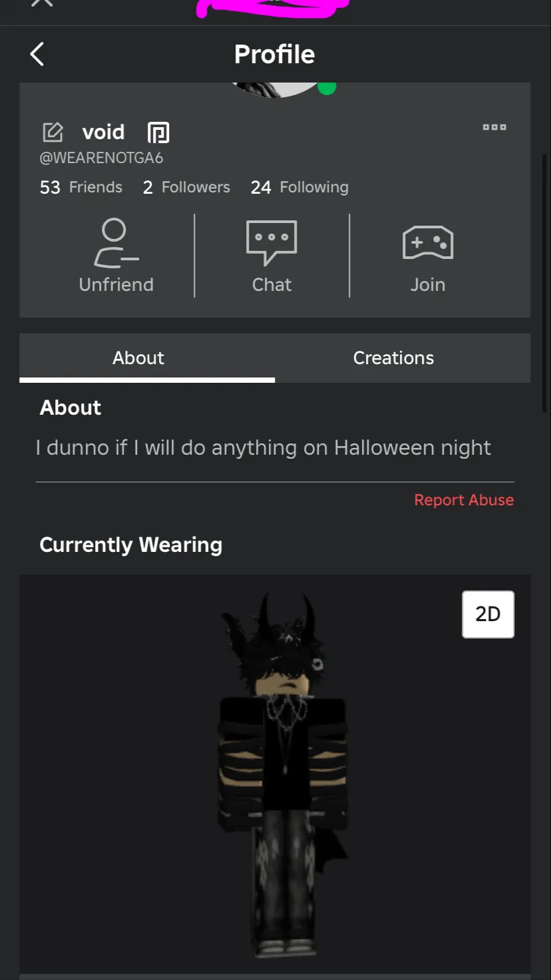Open Chat with the speech bubble icon
This screenshot has height=980, width=551.
[x=272, y=243]
